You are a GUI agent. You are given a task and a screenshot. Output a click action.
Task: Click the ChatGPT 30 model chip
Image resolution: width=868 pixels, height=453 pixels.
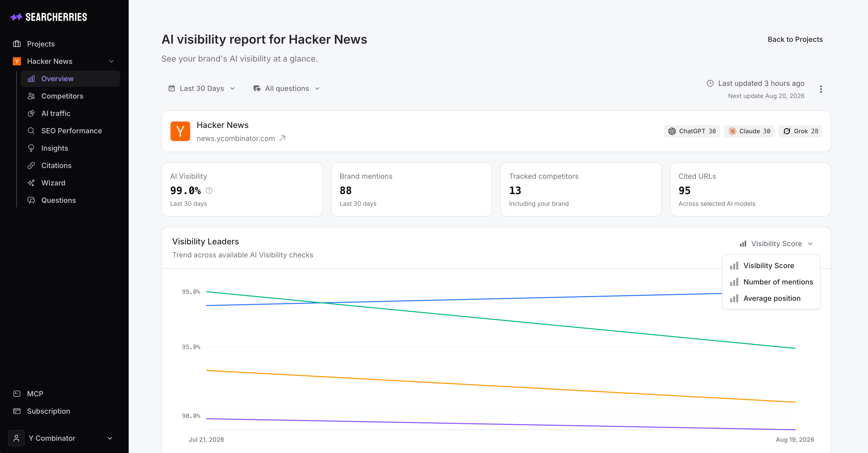692,131
